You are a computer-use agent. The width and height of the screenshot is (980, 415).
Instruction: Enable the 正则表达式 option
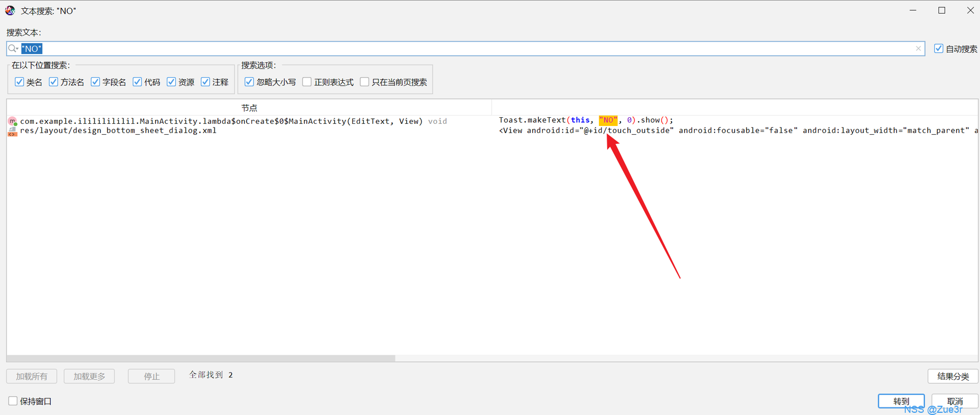(307, 82)
